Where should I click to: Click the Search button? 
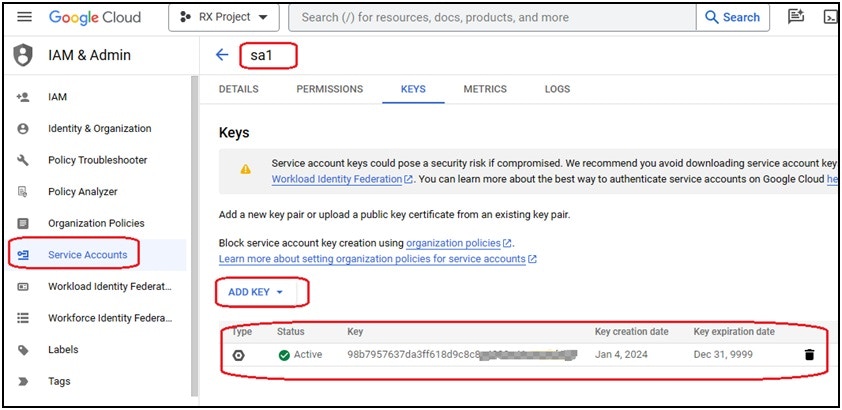732,17
